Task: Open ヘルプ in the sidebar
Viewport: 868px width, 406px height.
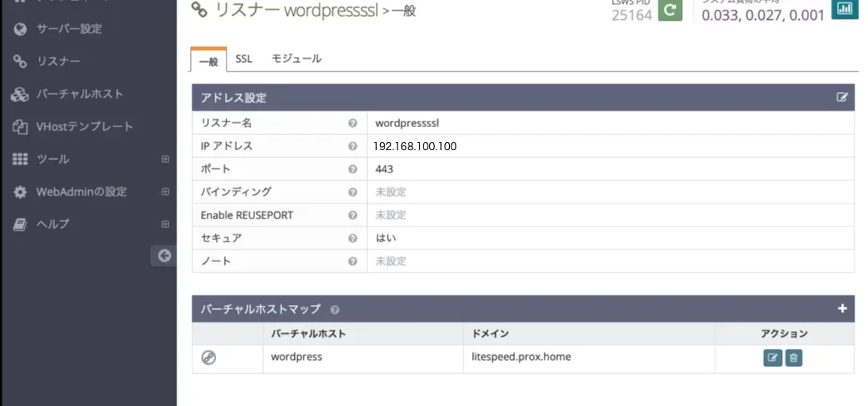Action: click(52, 225)
